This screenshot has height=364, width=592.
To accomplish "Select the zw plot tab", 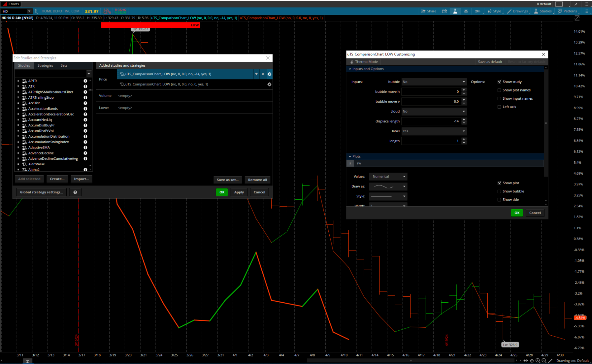I will pyautogui.click(x=359, y=163).
